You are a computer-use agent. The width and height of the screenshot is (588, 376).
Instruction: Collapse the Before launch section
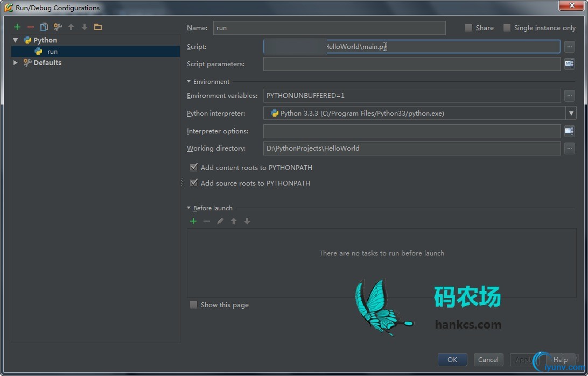[x=188, y=208]
